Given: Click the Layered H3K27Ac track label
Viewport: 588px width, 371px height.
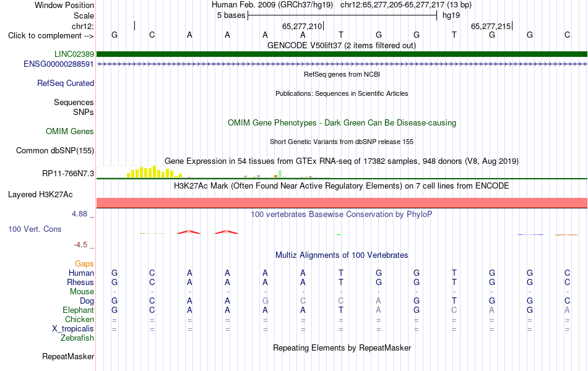Looking at the screenshot, I should click(40, 195).
